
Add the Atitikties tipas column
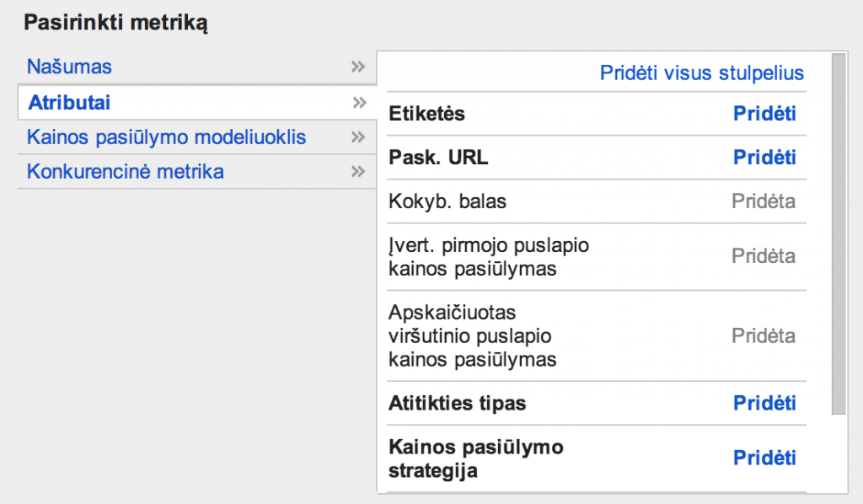tap(764, 403)
